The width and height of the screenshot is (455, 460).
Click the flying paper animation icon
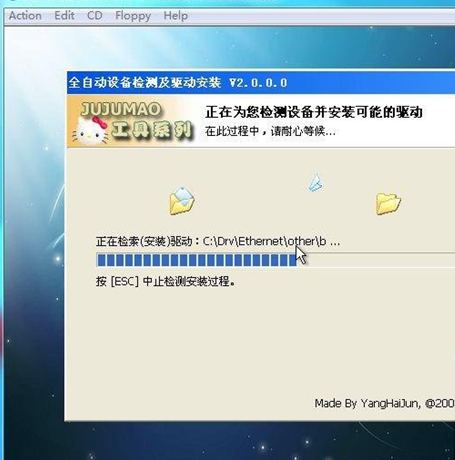click(x=315, y=183)
